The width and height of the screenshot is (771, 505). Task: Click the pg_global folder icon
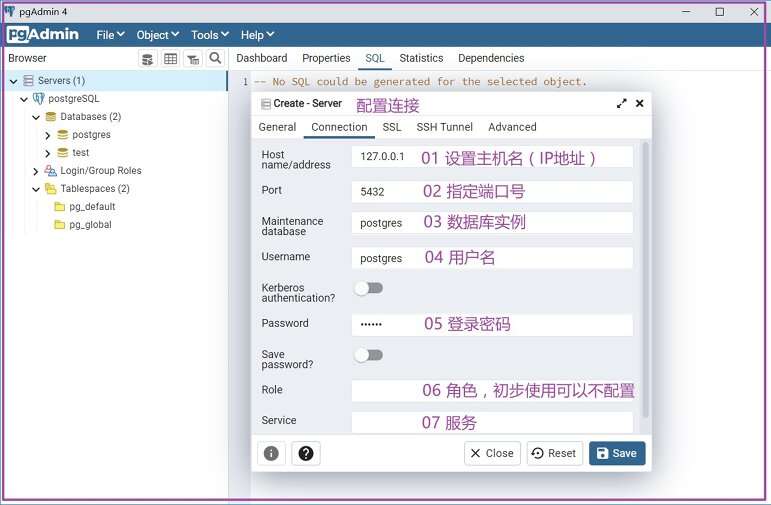coord(59,225)
